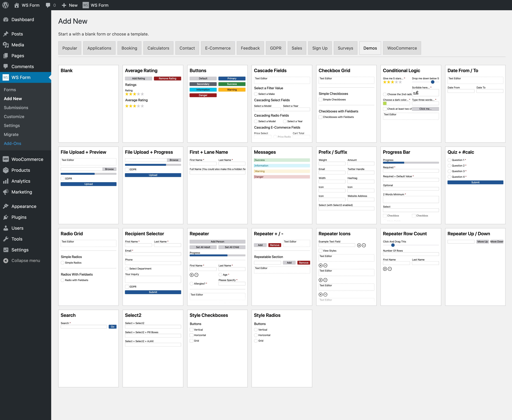Toggle GDPR checkbox in Recipient Selector template
Image resolution: width=512 pixels, height=420 pixels.
[x=127, y=287]
